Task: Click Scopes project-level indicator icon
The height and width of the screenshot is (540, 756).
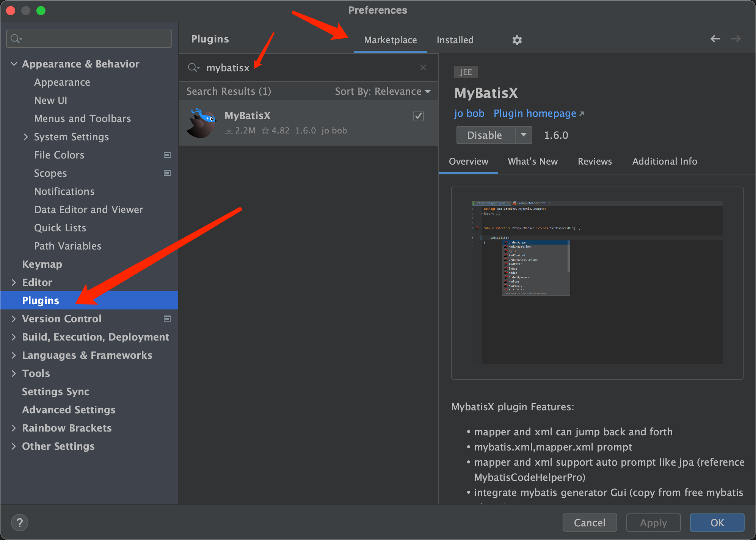Action: click(x=167, y=173)
